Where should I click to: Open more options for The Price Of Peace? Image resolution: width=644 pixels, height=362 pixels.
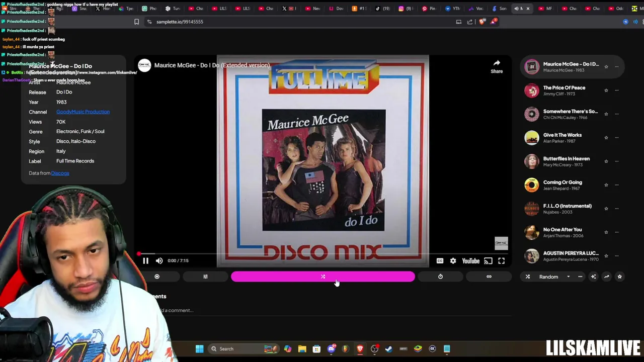tap(617, 90)
